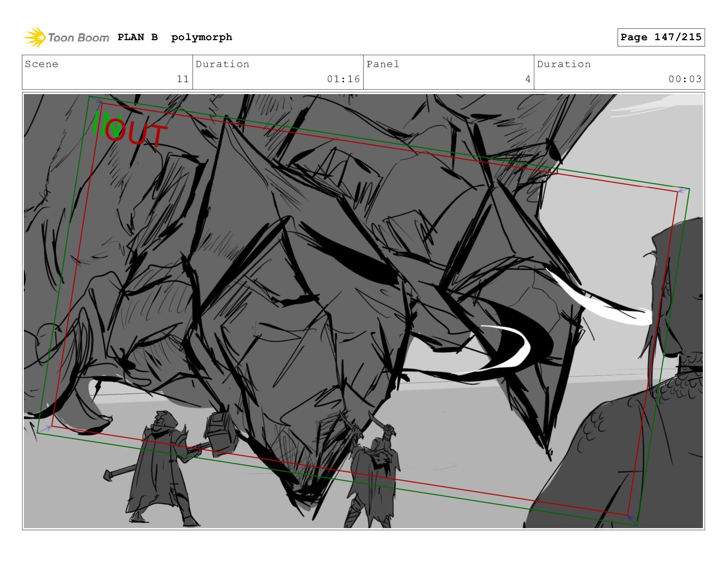This screenshot has width=728, height=563.
Task: Select scene duration value '01:16'
Action: (x=343, y=79)
